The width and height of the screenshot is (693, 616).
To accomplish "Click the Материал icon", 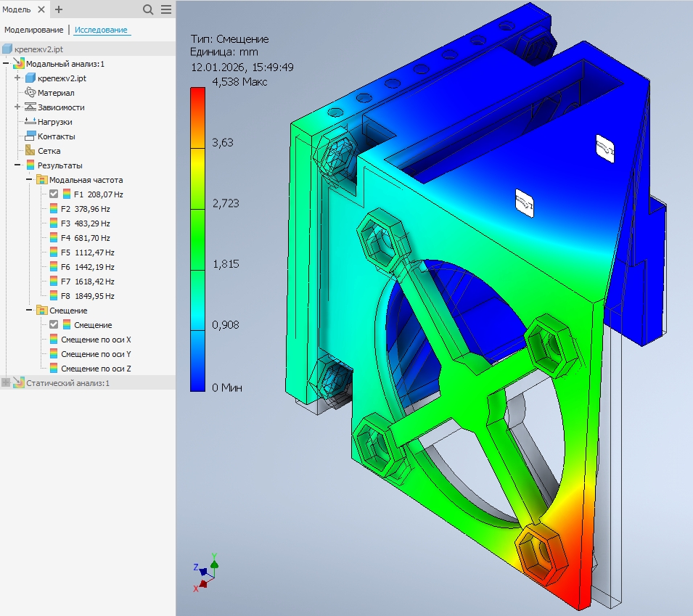I will 30,92.
